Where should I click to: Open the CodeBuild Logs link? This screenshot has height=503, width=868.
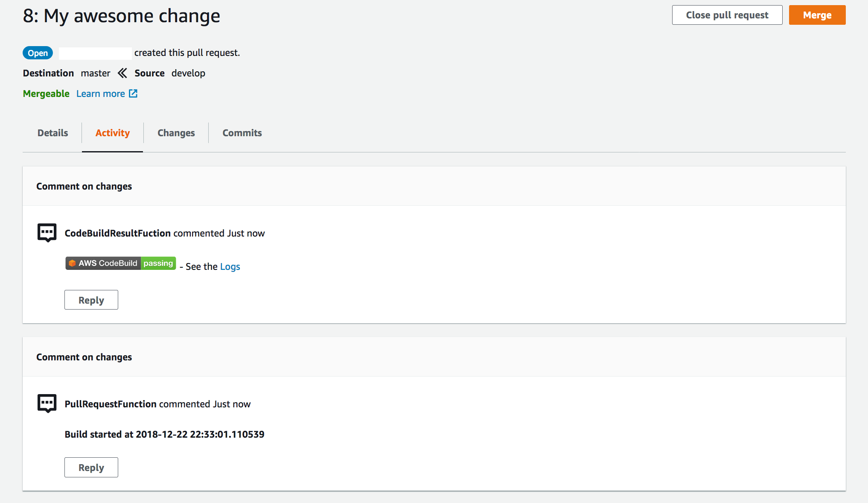[x=230, y=266]
